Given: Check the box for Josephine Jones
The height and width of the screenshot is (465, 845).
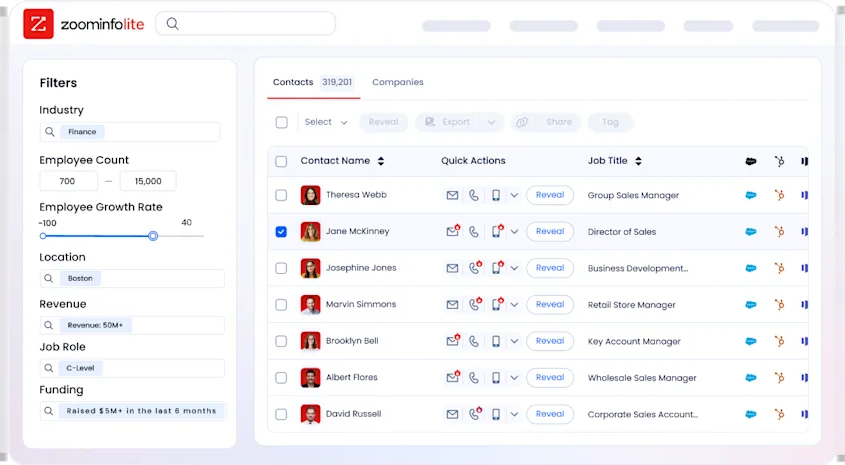Looking at the screenshot, I should [281, 268].
